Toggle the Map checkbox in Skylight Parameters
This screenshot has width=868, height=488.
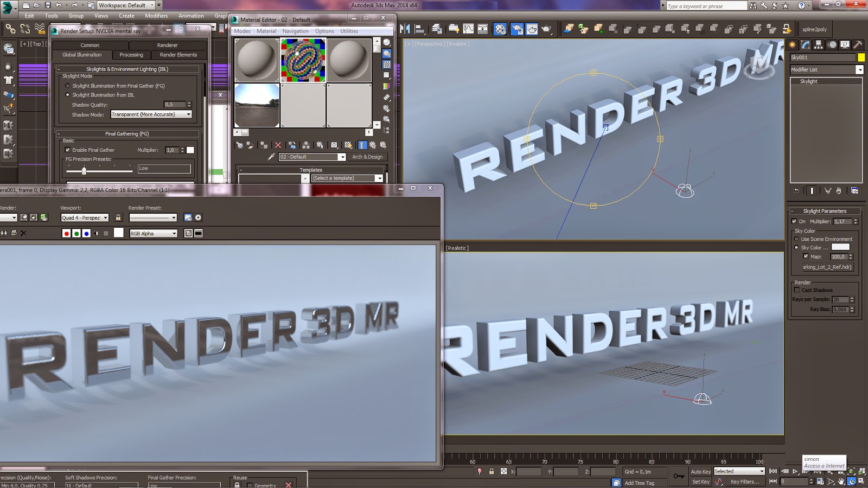pos(806,256)
